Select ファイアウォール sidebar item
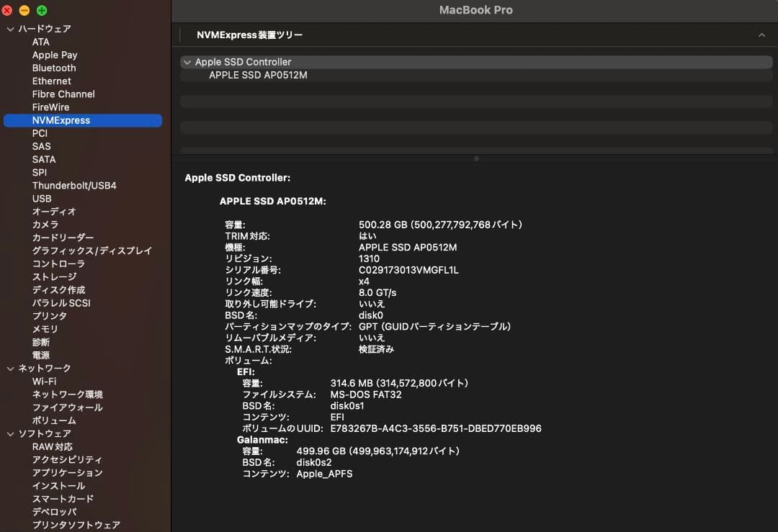778x532 pixels. pos(68,407)
